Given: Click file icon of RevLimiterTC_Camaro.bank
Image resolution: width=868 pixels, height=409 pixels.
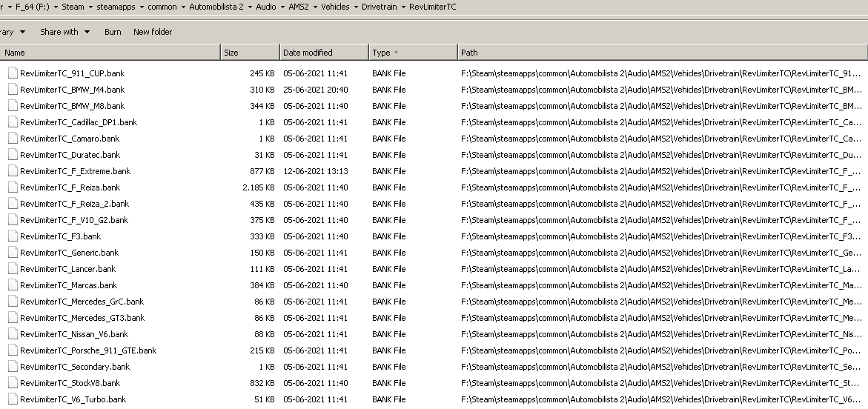Looking at the screenshot, I should [x=13, y=139].
